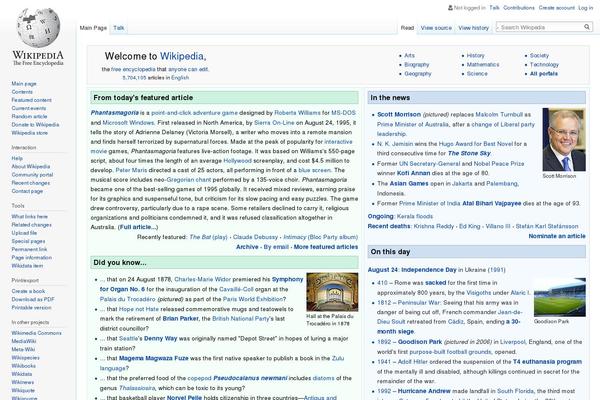
Task: Open the featured article Archive link
Action: 247,247
